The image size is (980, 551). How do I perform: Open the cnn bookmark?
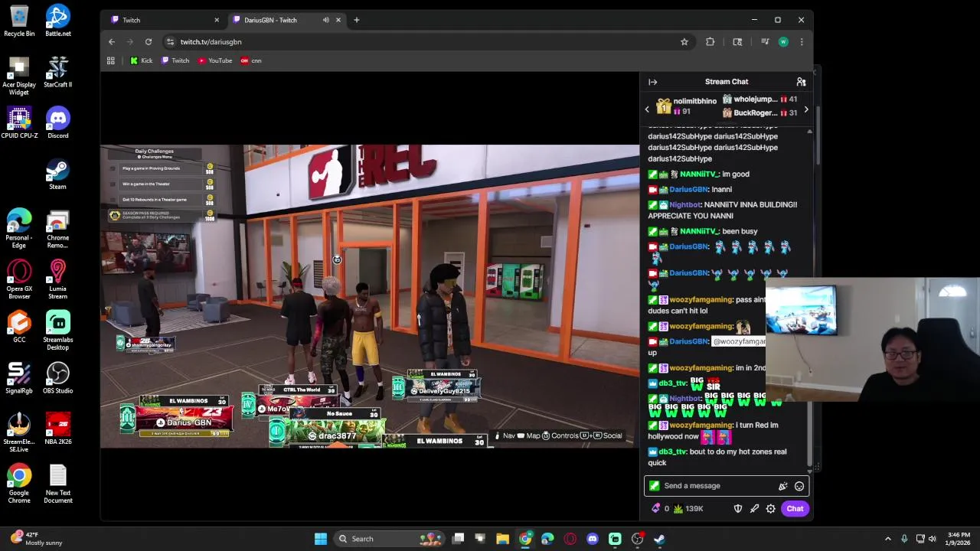(251, 60)
